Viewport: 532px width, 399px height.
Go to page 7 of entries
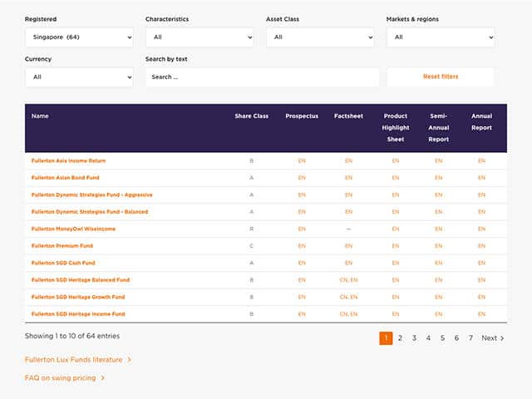(x=470, y=338)
